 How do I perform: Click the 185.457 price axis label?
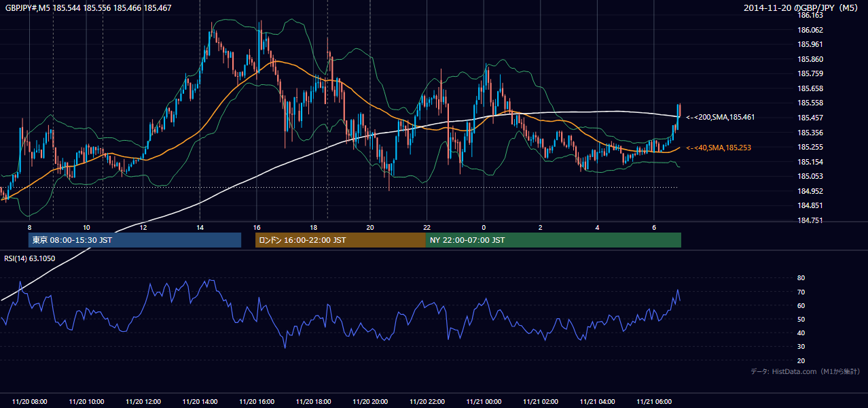(x=810, y=118)
